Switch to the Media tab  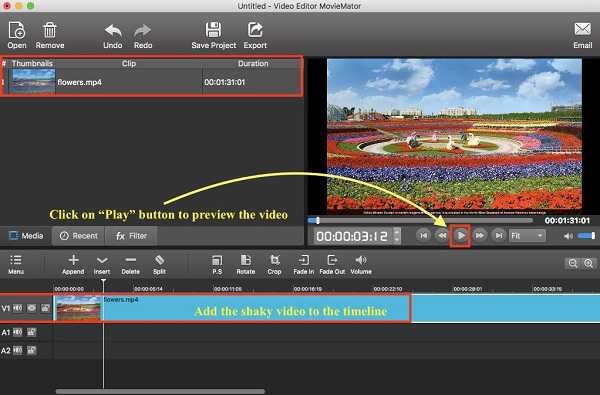(26, 236)
